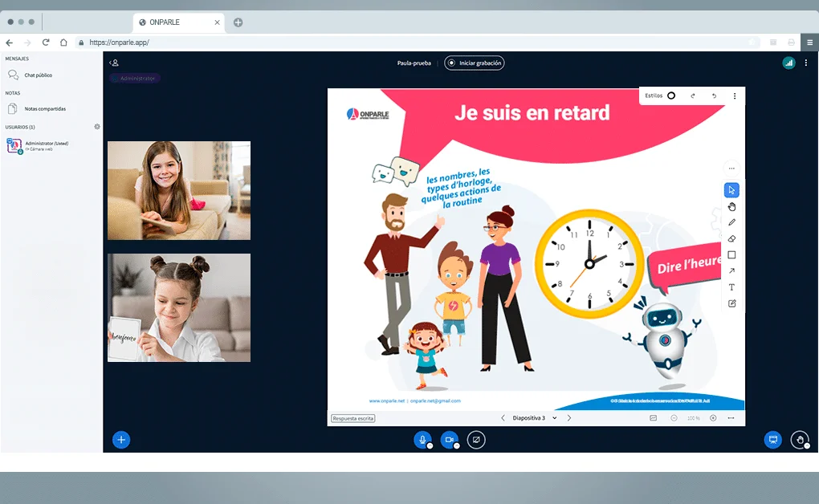Go to the next slide with the right arrow
Viewport: 819px width, 504px height.
click(x=568, y=417)
